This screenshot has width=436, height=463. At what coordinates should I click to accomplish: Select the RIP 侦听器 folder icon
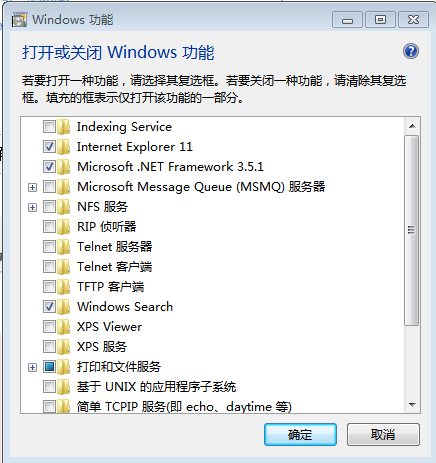[63, 227]
